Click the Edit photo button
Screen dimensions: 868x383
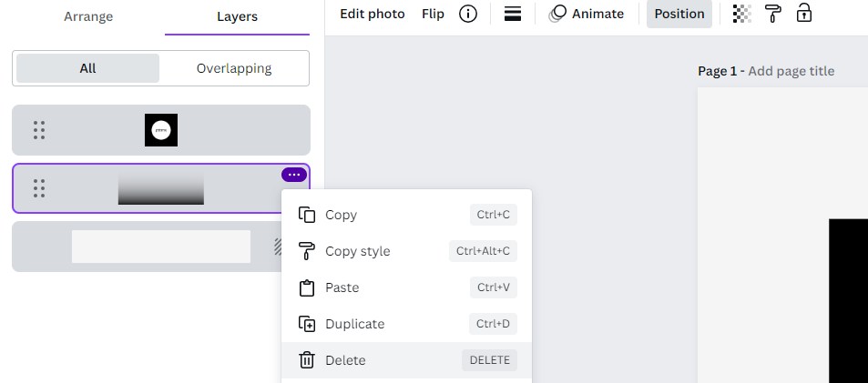click(372, 14)
